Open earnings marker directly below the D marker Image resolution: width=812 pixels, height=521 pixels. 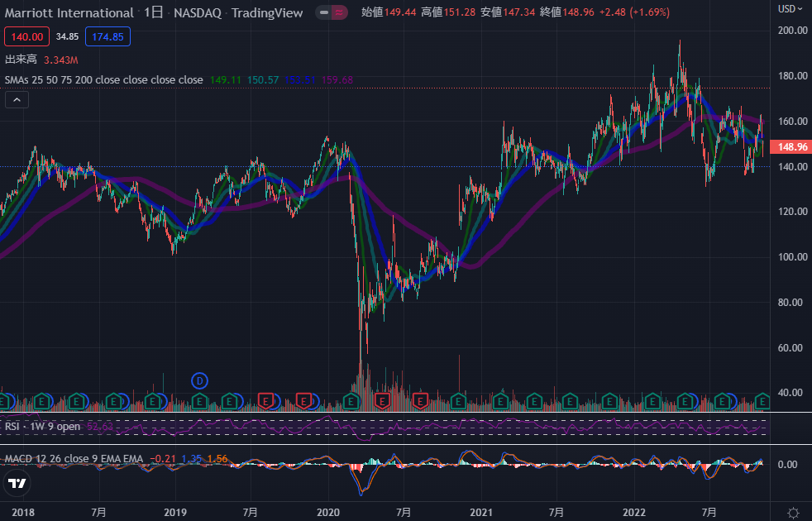199,401
